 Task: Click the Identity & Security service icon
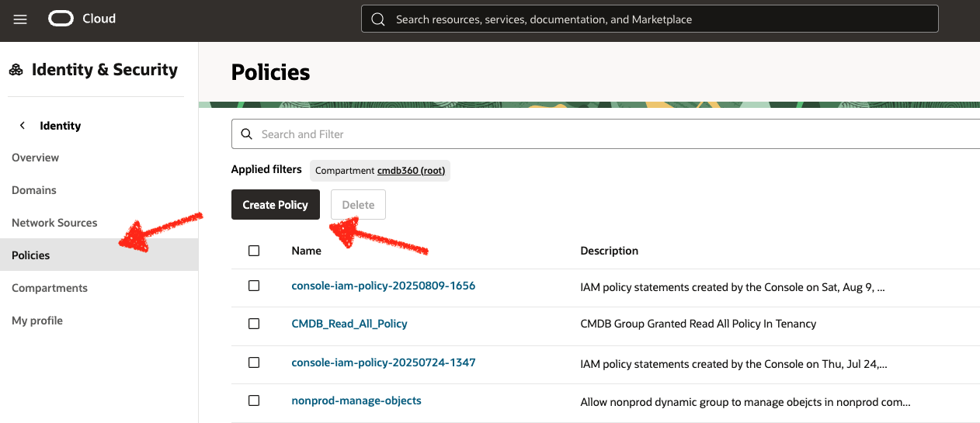click(16, 70)
